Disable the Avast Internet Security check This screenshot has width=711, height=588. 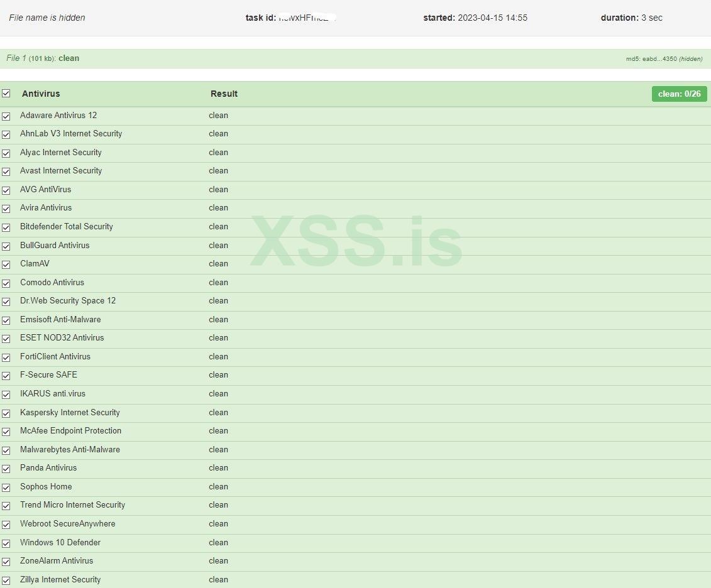(6, 171)
